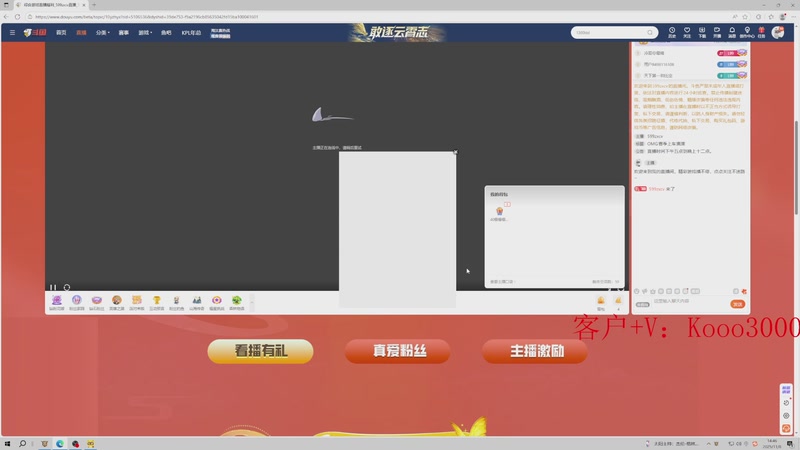
Task: Open the 任务 gift task icon
Action: (x=762, y=33)
